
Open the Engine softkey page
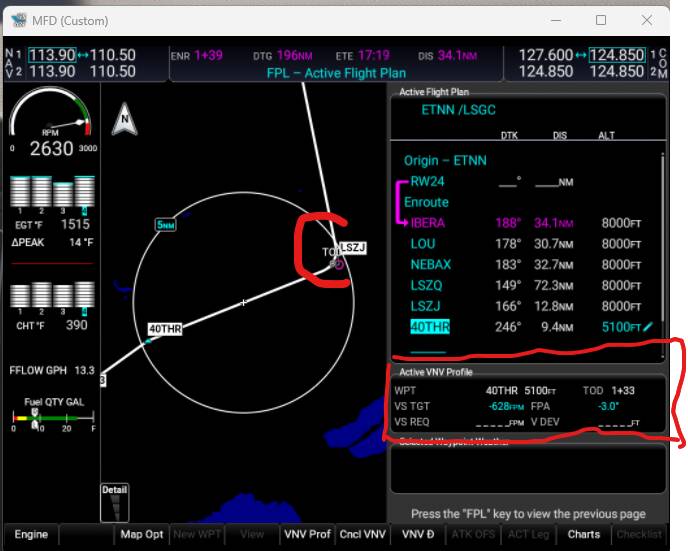(x=31, y=534)
